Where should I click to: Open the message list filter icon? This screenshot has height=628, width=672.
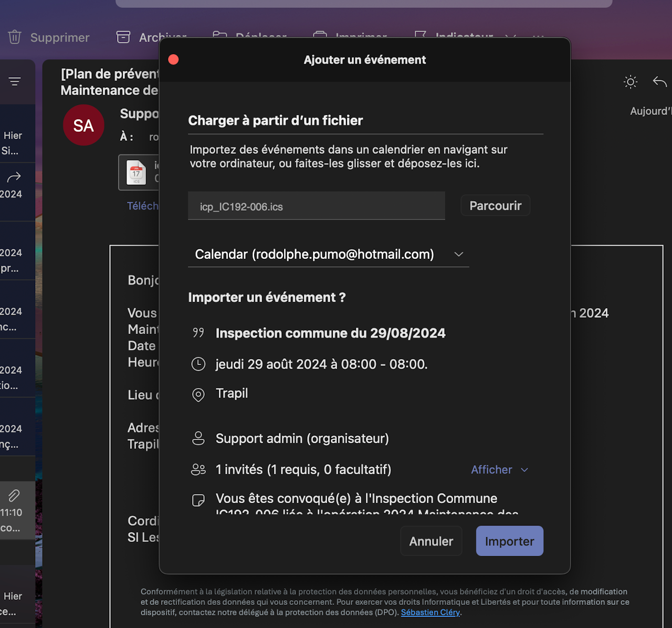pos(15,81)
